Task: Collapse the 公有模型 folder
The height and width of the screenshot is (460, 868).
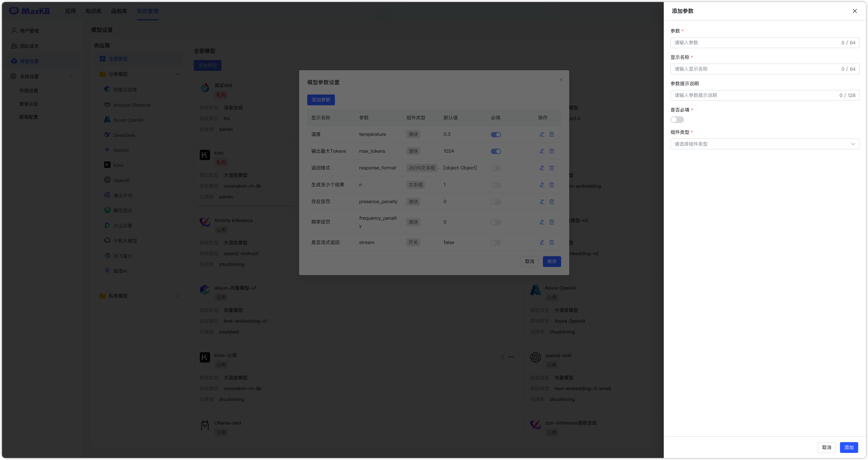Action: coord(178,74)
